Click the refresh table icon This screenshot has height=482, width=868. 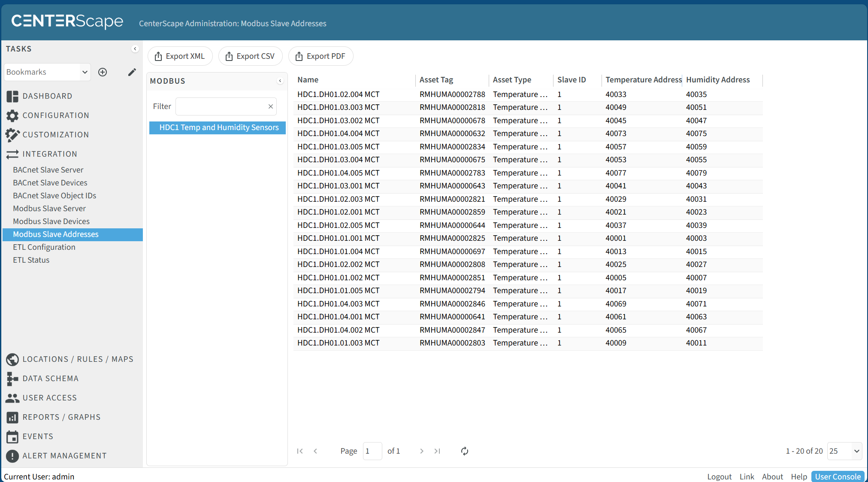click(x=464, y=451)
